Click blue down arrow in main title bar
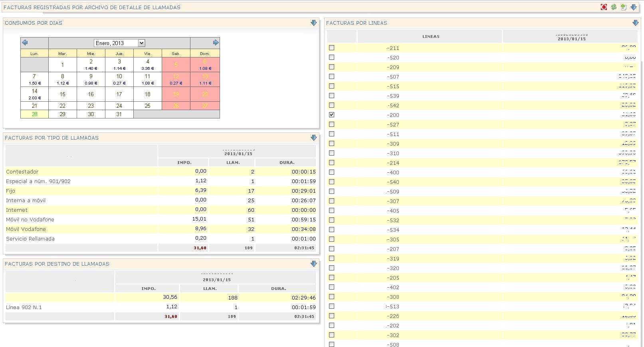Image resolution: width=644 pixels, height=347 pixels. tap(633, 7)
